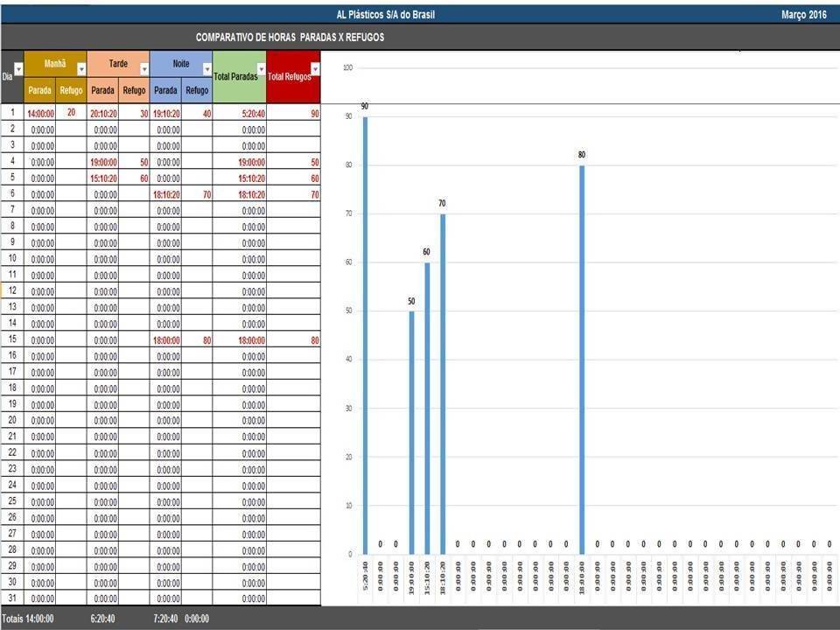Click the Março 2016 date label
This screenshot has width=840, height=630.
point(803,15)
